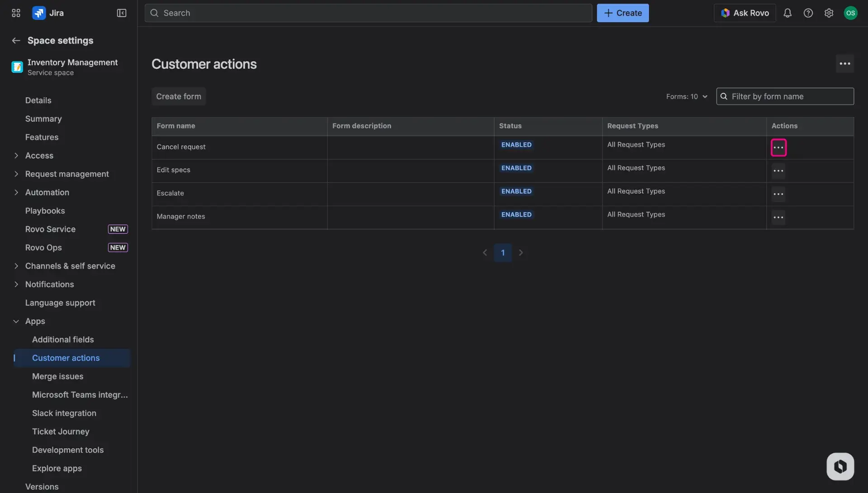Click the Inventory Management space icon
868x493 pixels.
pyautogui.click(x=17, y=66)
